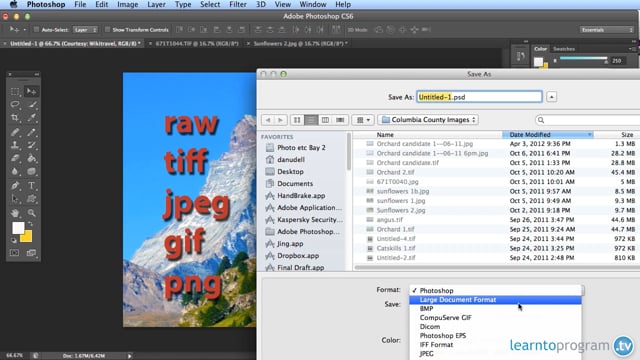Select the Pen tool
The image size is (640, 360).
[15, 186]
